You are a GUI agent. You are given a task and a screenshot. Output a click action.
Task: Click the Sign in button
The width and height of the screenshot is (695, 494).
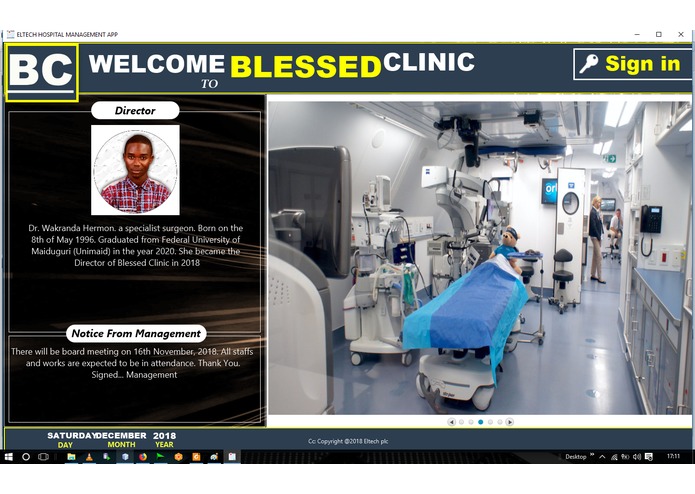point(633,64)
